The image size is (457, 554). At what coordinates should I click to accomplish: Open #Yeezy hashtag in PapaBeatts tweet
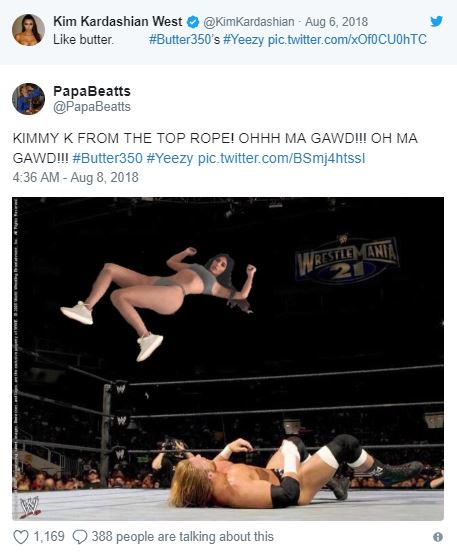click(170, 159)
